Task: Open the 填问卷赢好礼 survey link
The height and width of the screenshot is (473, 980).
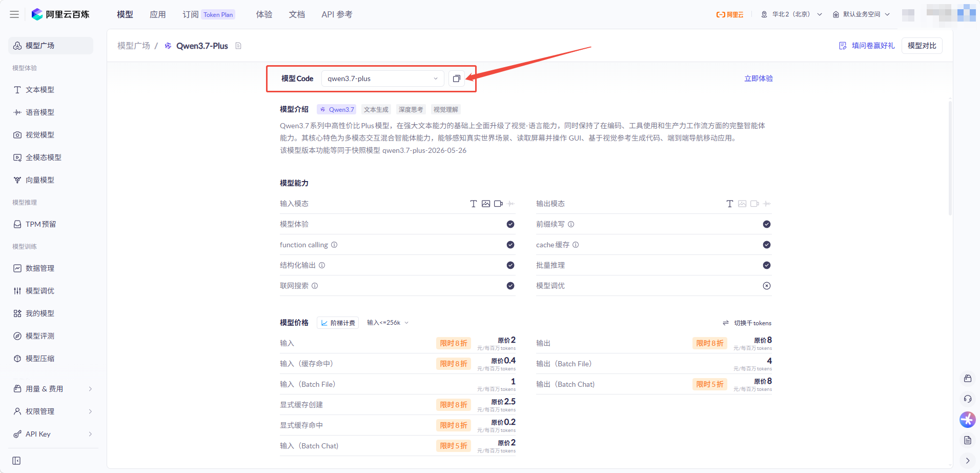Action: click(x=867, y=46)
